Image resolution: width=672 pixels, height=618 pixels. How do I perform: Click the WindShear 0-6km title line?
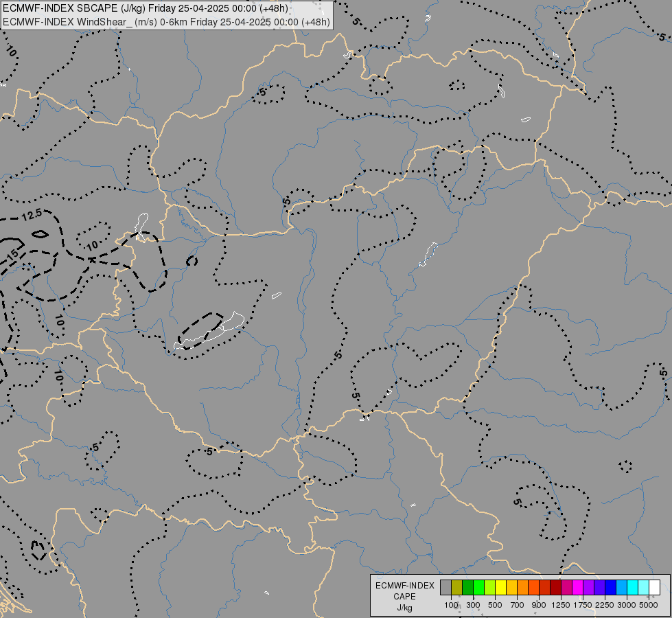coord(167,22)
